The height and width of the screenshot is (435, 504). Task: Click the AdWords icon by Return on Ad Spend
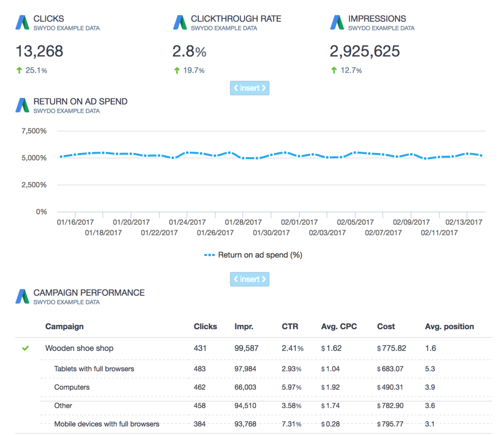pyautogui.click(x=23, y=105)
